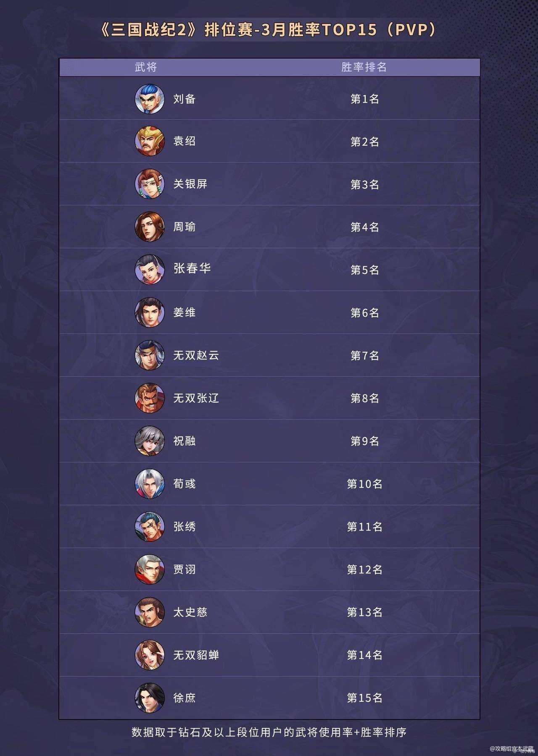Click the 贾诩 avatar icon
The width and height of the screenshot is (538, 756).
[x=150, y=570]
